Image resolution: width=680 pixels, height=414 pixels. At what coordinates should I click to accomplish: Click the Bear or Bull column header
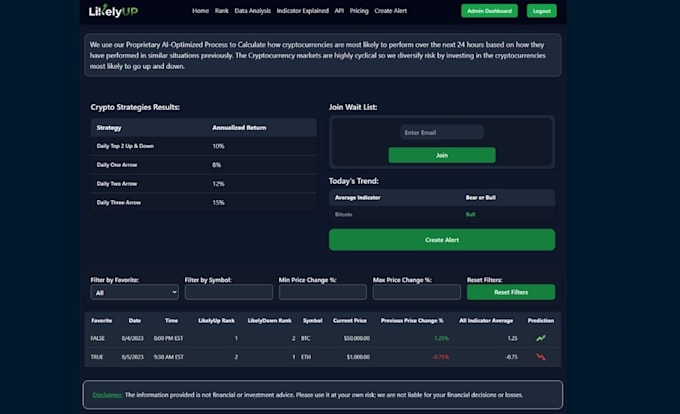[481, 198]
